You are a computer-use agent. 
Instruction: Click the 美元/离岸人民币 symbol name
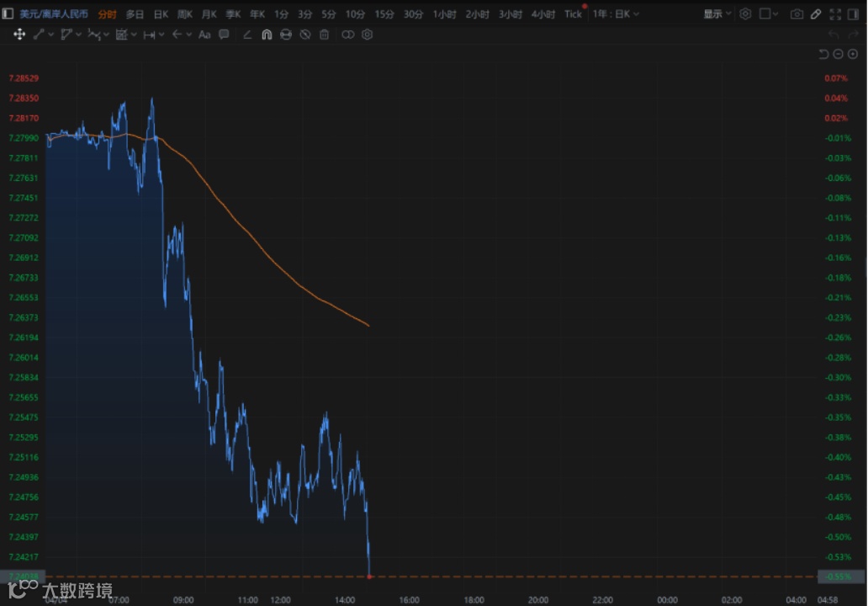[x=54, y=13]
